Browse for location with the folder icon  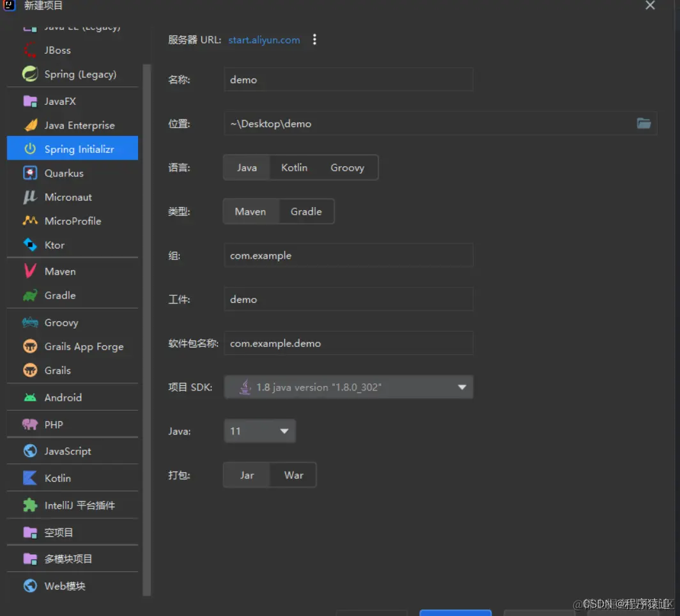pyautogui.click(x=644, y=123)
